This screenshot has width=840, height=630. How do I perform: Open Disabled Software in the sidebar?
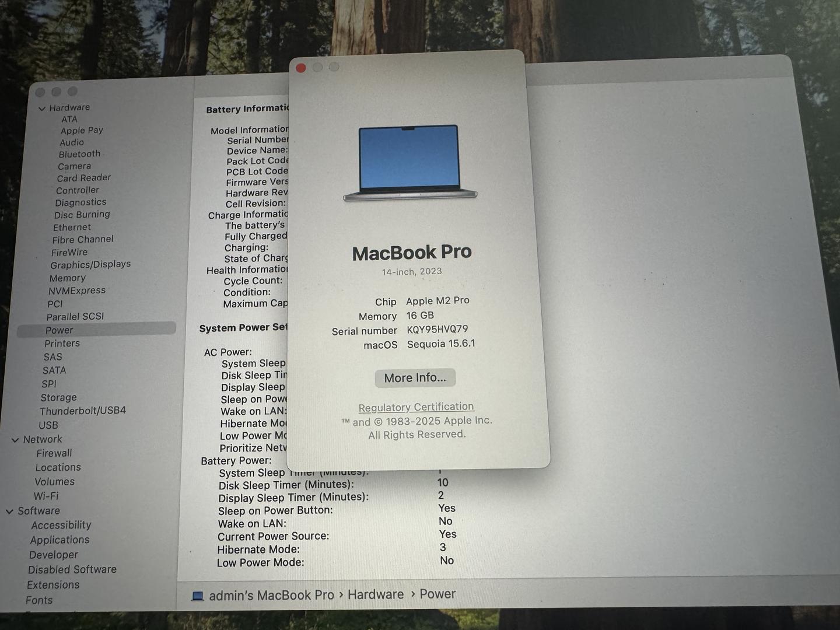(72, 569)
